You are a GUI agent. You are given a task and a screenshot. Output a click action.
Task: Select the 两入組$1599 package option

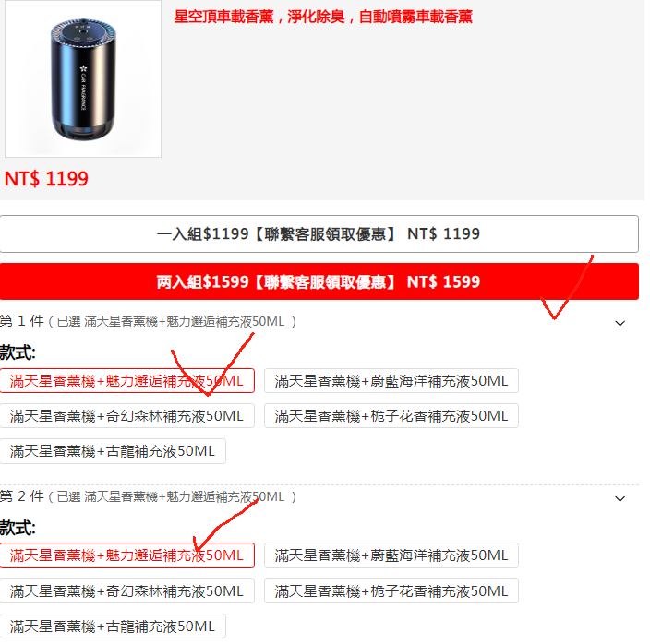319,281
